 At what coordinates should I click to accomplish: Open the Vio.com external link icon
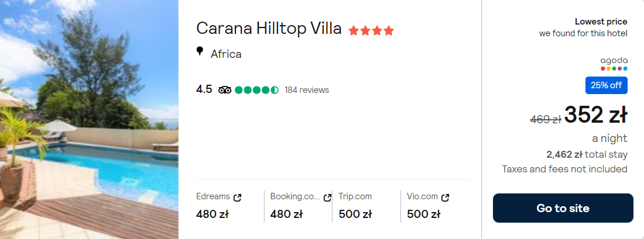click(445, 198)
